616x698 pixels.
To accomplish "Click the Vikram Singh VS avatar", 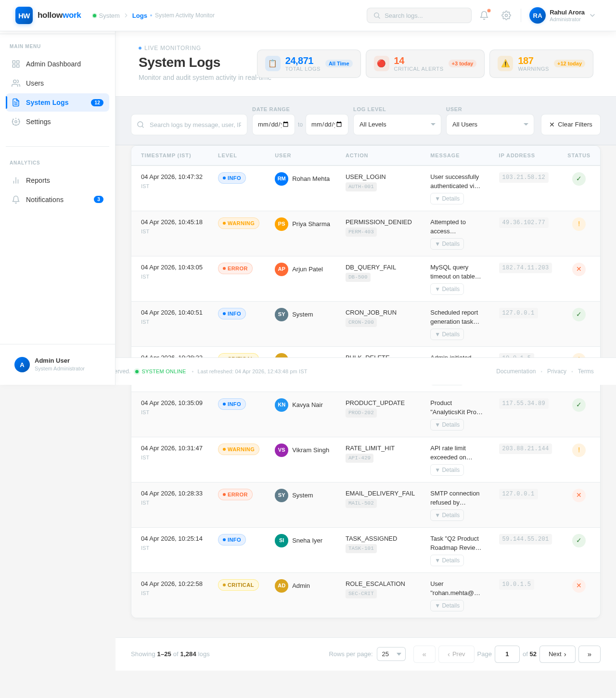I will [282, 450].
